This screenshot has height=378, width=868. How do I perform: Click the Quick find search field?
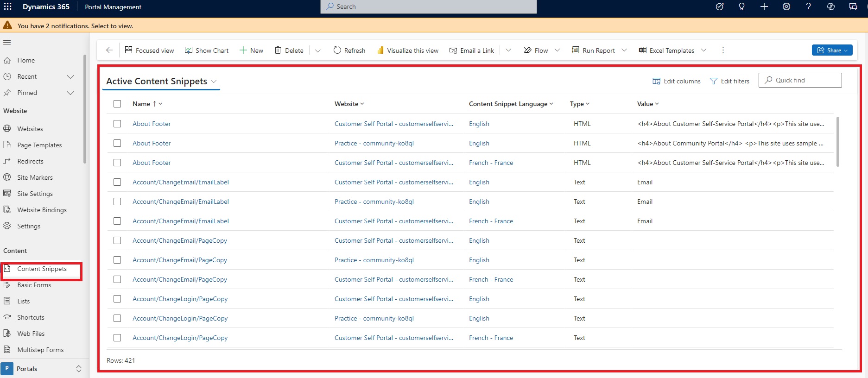(805, 80)
